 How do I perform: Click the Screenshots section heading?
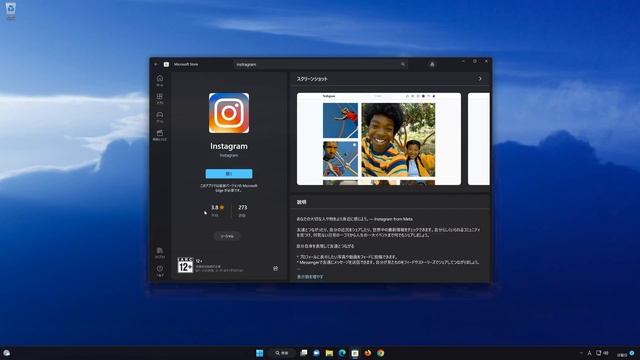click(312, 79)
